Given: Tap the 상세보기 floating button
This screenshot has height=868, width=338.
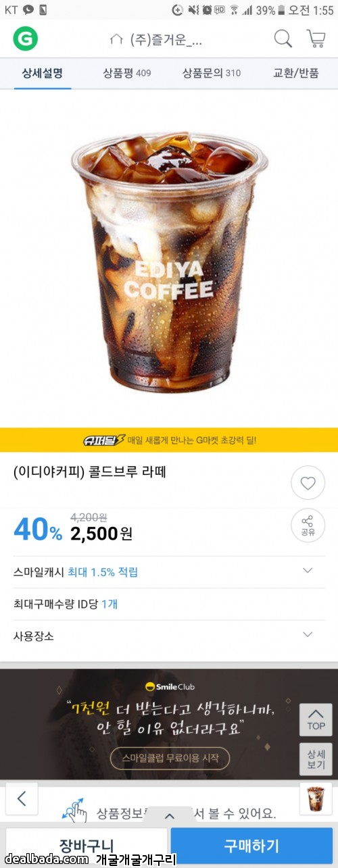Looking at the screenshot, I should pos(316,759).
